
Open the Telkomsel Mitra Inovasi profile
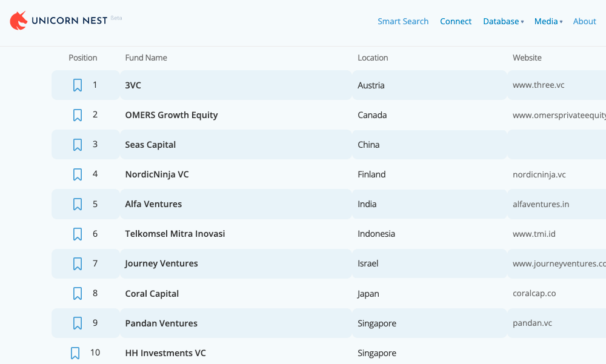tap(175, 234)
